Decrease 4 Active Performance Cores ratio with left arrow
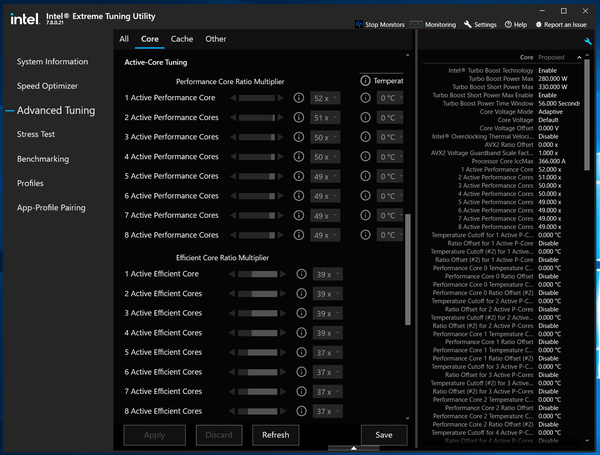 coord(233,157)
